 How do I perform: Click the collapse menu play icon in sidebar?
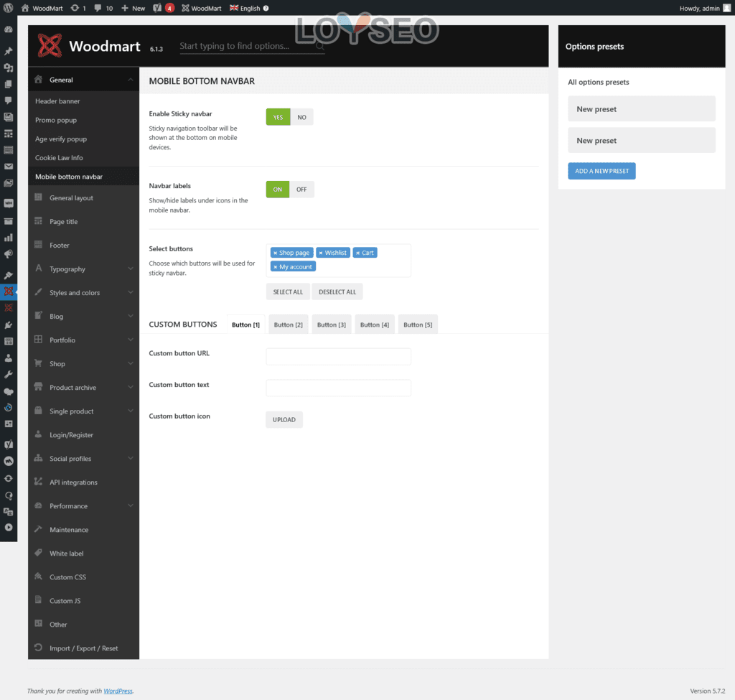[x=9, y=527]
